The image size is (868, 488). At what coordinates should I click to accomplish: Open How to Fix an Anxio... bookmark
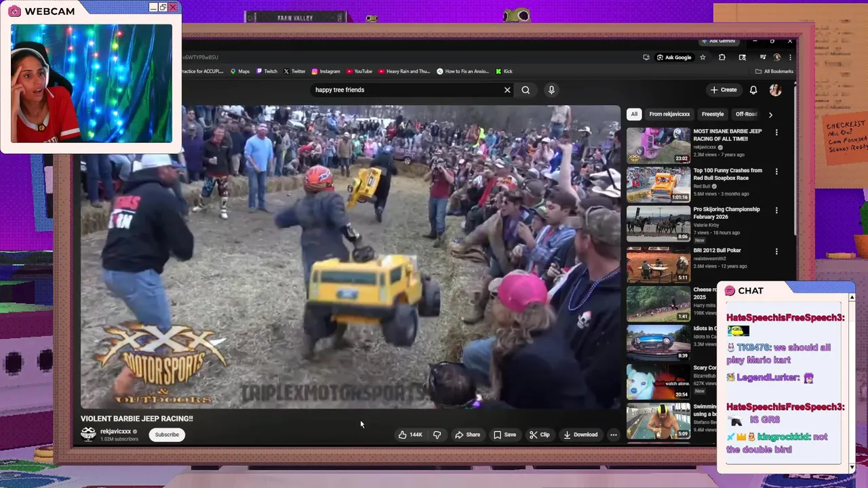463,71
